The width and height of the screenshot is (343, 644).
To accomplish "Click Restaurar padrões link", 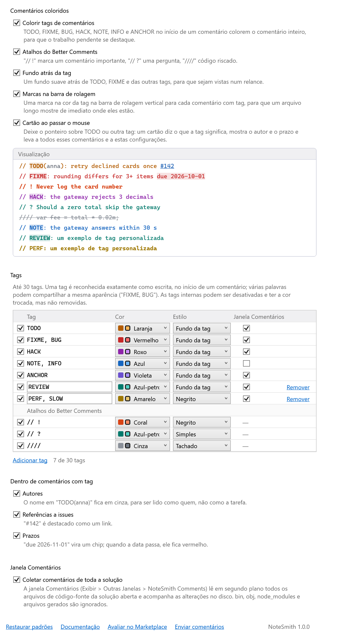I will [29, 627].
